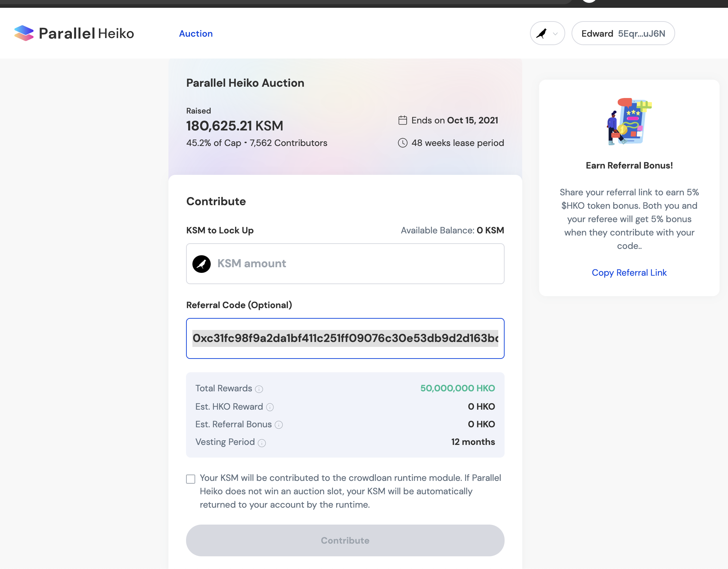Click the KSM bird icon in amount field
This screenshot has width=728, height=569.
tap(202, 264)
